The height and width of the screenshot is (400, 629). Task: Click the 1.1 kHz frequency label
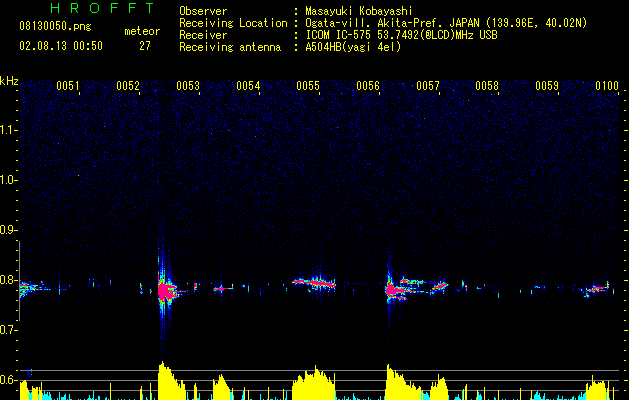click(7, 130)
